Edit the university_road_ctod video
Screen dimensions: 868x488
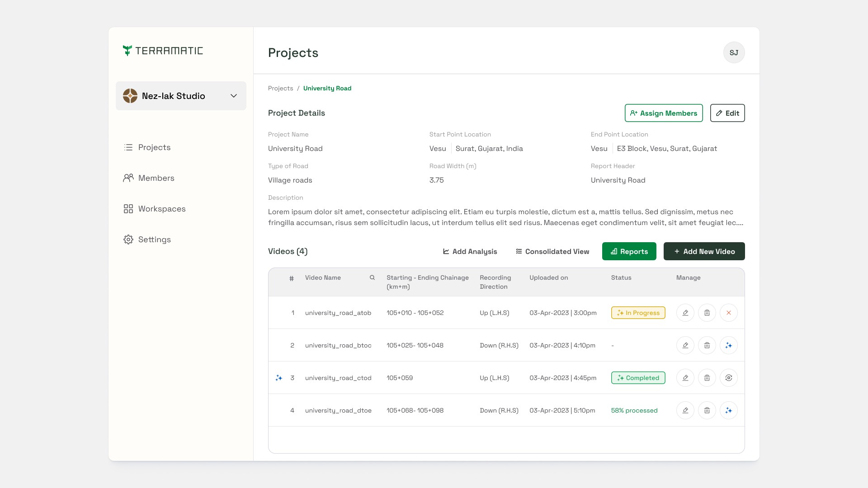(x=685, y=378)
